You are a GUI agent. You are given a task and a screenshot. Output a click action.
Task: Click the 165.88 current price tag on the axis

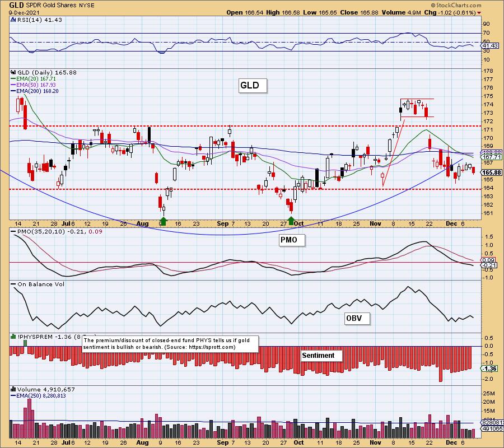coord(492,172)
